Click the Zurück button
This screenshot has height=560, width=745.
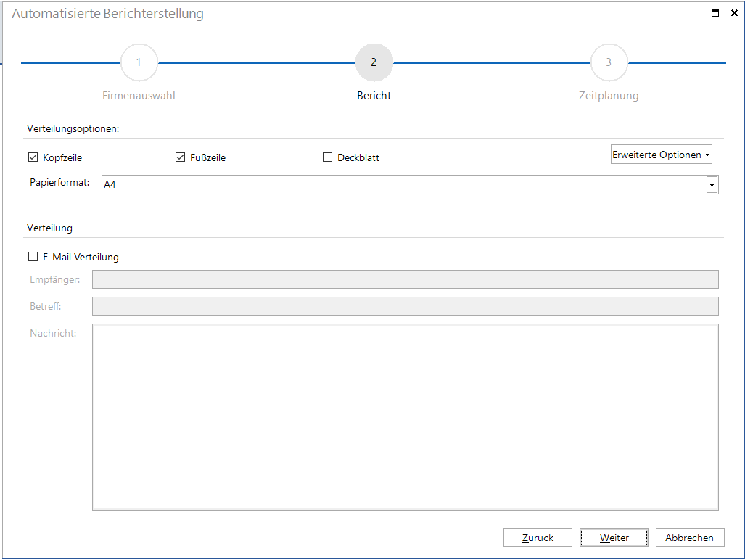coord(538,538)
